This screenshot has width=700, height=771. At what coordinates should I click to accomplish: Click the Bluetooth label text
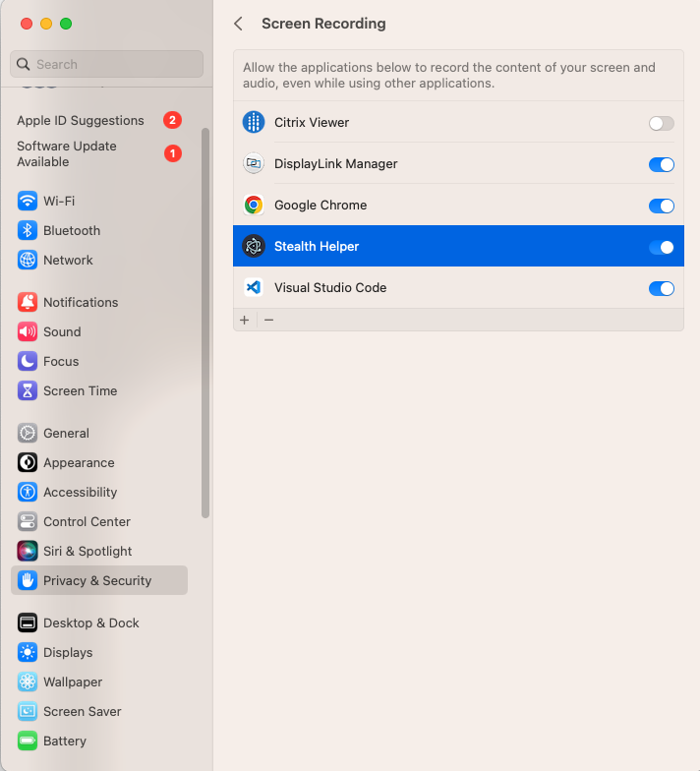tap(72, 230)
